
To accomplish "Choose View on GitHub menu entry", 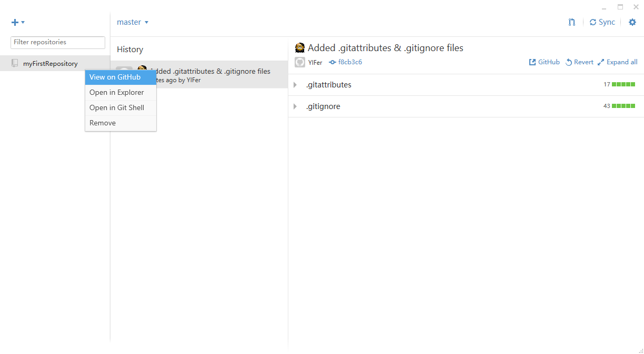I will (120, 77).
